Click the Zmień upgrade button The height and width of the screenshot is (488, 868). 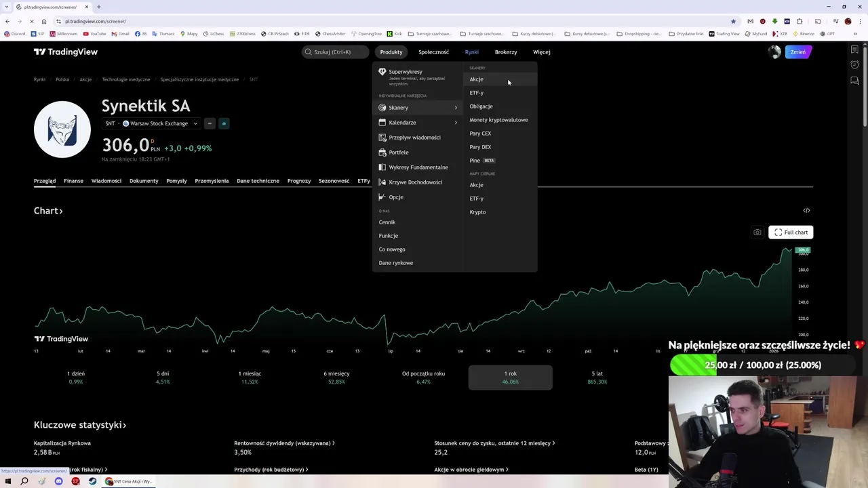[x=798, y=52]
